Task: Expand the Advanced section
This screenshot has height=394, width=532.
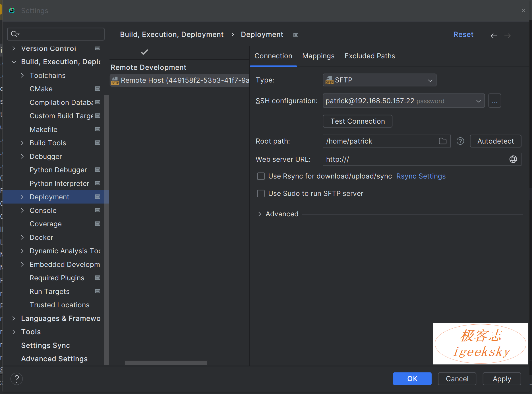Action: coord(260,214)
